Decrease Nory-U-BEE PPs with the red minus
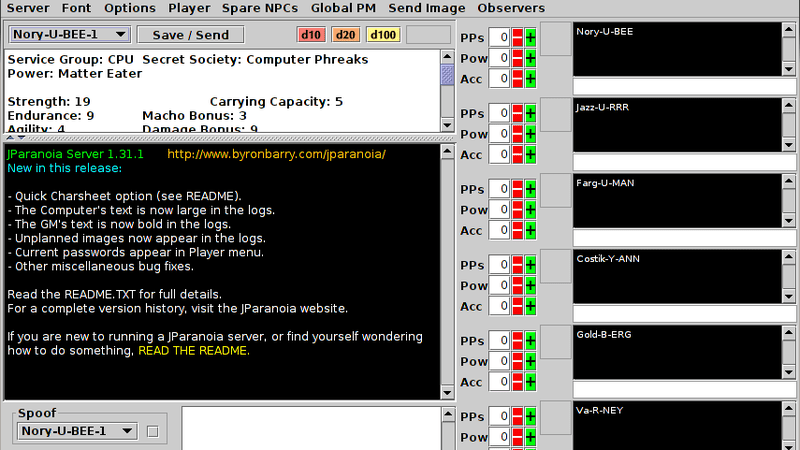The height and width of the screenshot is (450, 800). point(517,37)
